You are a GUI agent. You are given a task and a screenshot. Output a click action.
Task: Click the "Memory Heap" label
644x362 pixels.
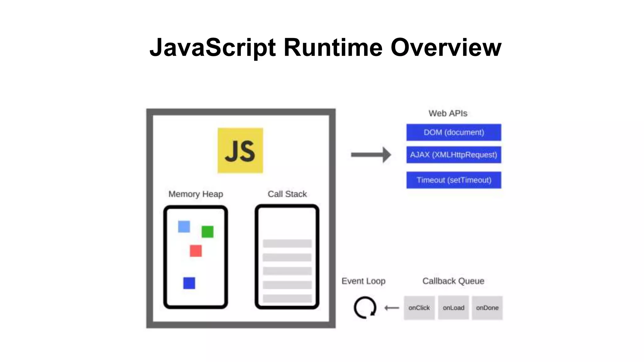coord(196,194)
